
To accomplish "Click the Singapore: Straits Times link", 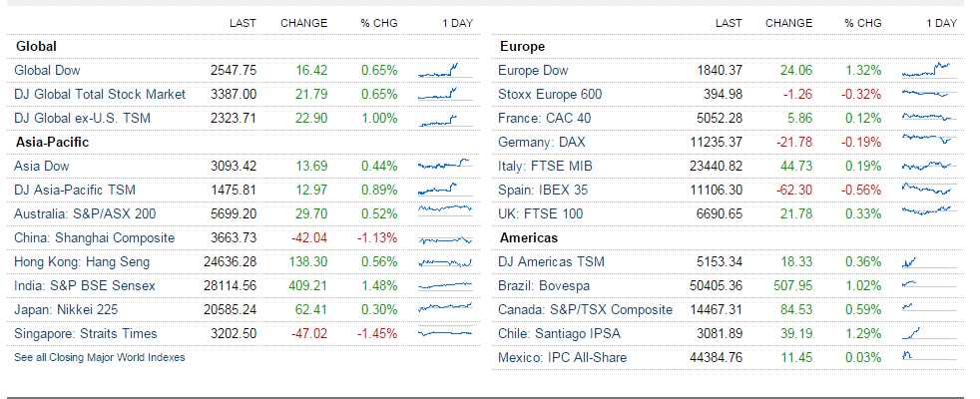I will 85,333.
